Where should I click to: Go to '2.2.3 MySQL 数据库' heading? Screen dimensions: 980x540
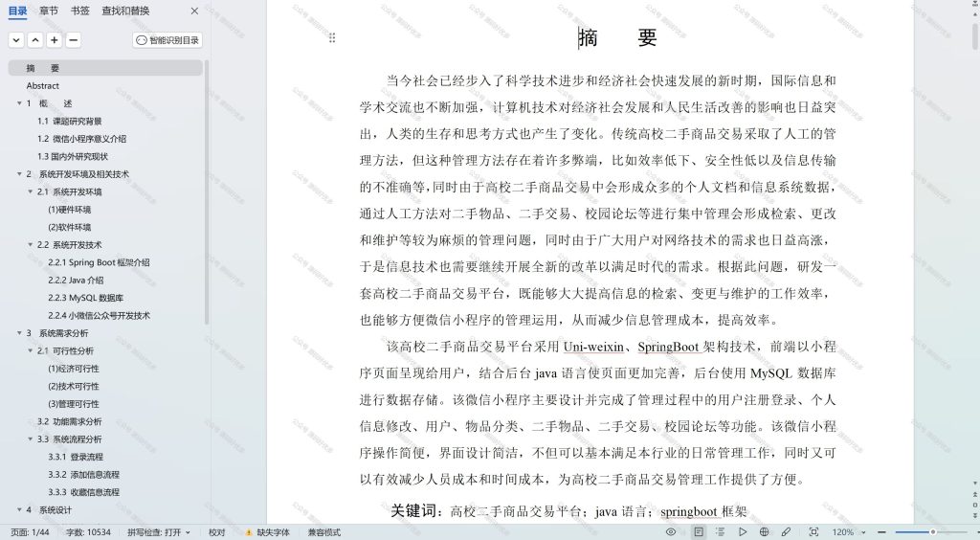[85, 298]
